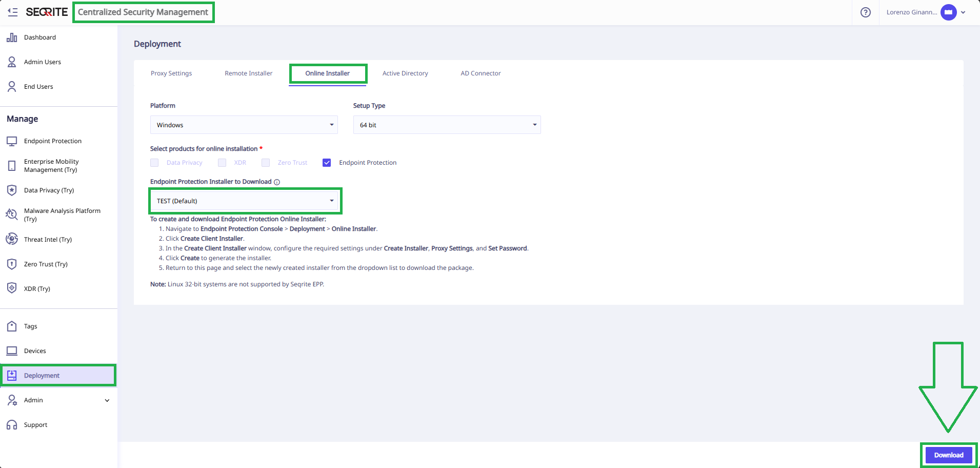The height and width of the screenshot is (468, 980).
Task: Click the Admin gear-person icon
Action: [x=12, y=400]
